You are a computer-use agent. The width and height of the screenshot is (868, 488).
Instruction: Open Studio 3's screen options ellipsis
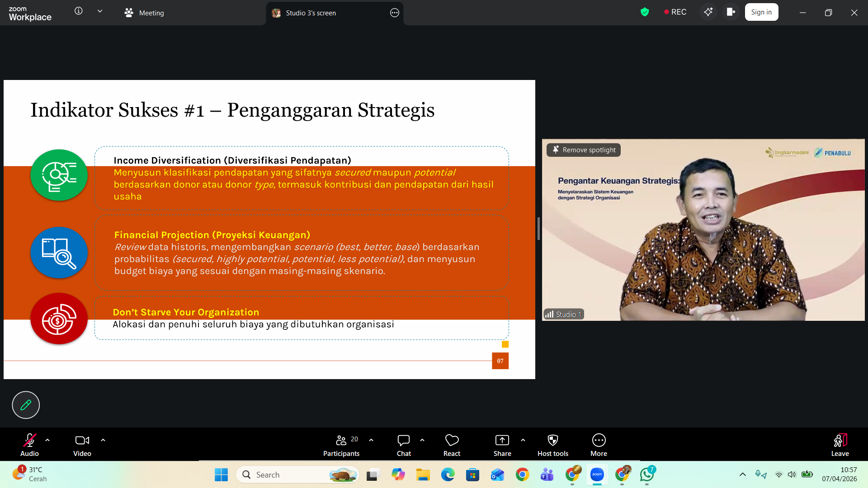click(394, 13)
